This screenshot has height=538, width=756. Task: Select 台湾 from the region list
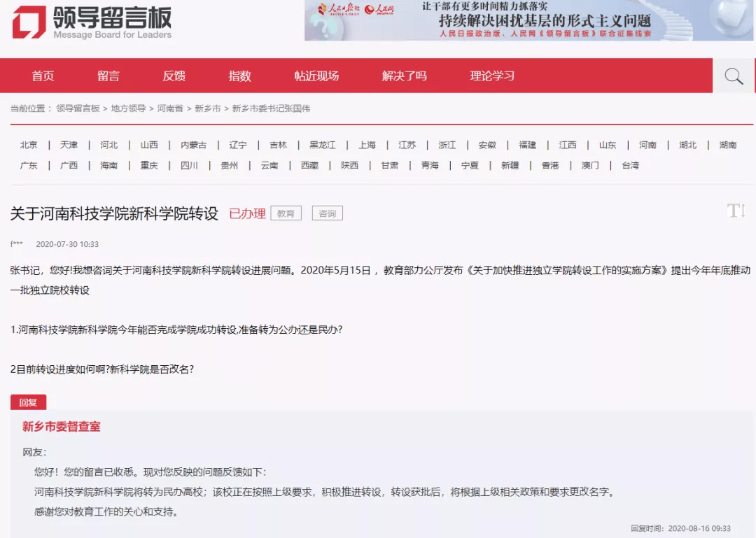pyautogui.click(x=629, y=165)
